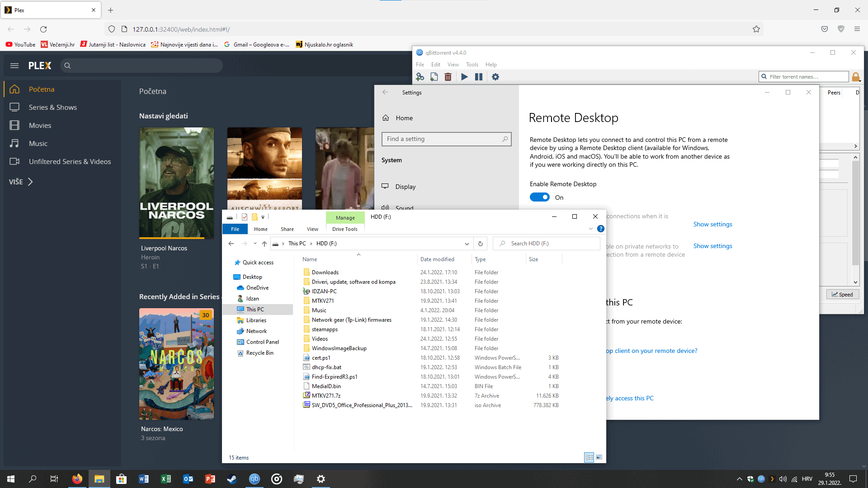Switch Explorer to large icons view
868x488 pixels.
coord(599,457)
